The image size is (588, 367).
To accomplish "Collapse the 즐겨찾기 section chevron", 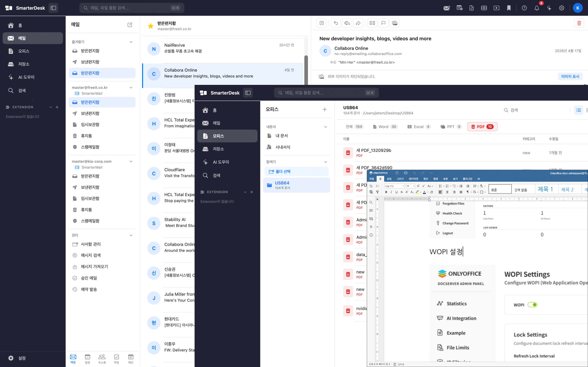I will click(x=131, y=42).
